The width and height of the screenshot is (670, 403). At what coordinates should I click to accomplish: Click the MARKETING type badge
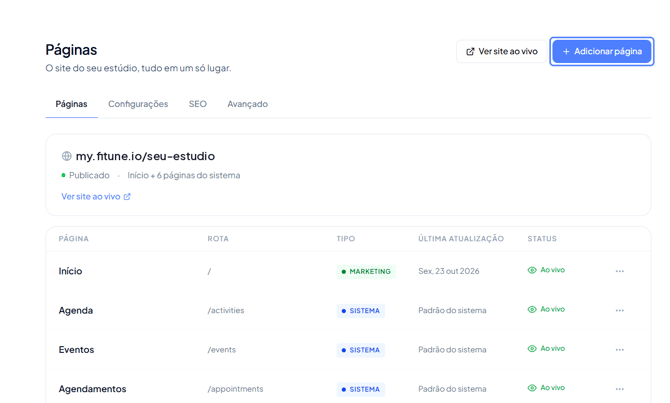pos(366,271)
